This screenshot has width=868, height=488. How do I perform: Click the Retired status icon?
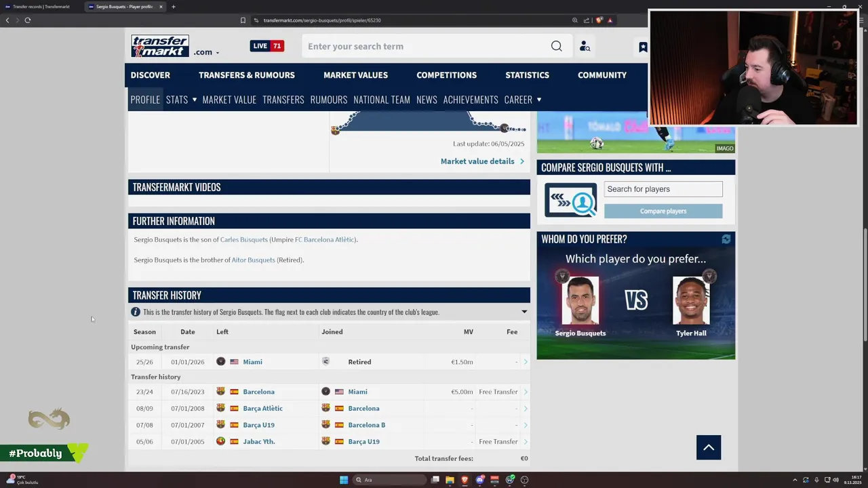(325, 362)
